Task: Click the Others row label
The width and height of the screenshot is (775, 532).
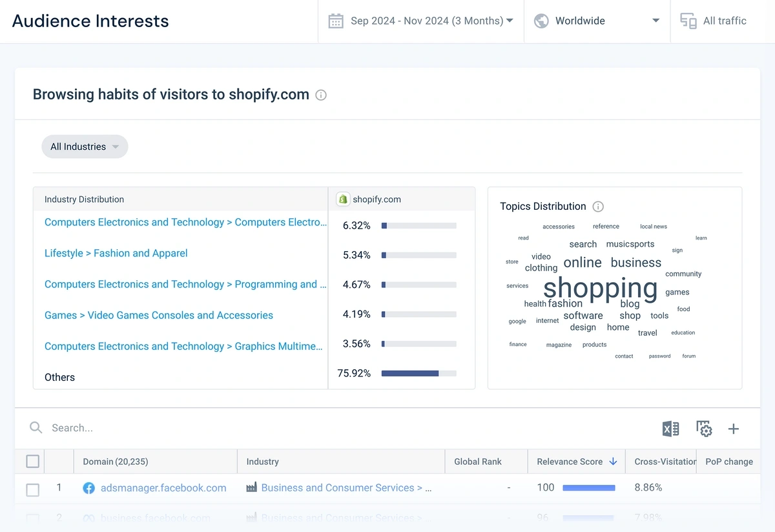Action: 59,377
